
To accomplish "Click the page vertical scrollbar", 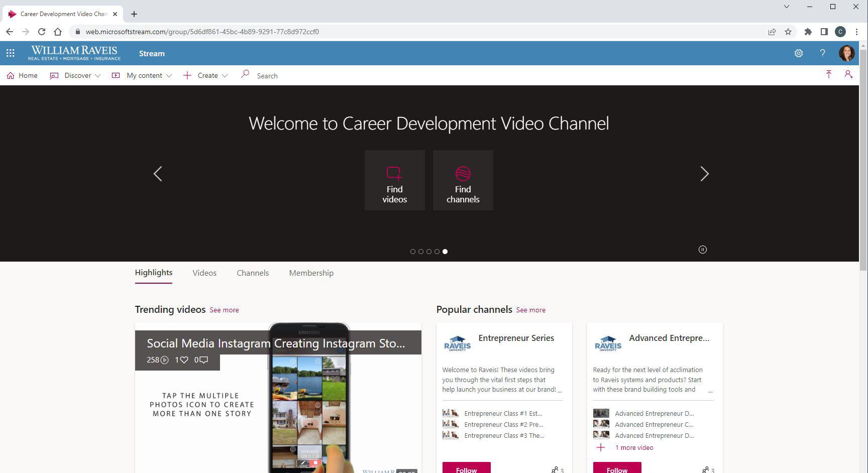I will (x=863, y=161).
